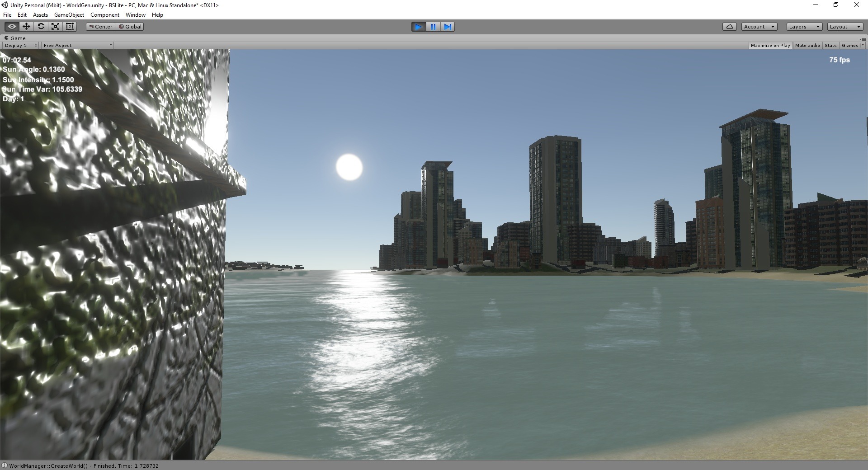Click the Play button to stop playback
This screenshot has height=470, width=868.
click(x=418, y=27)
